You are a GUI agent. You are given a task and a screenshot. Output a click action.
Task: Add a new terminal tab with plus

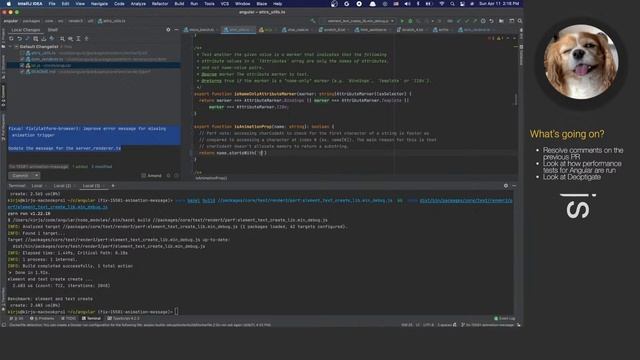tap(113, 186)
